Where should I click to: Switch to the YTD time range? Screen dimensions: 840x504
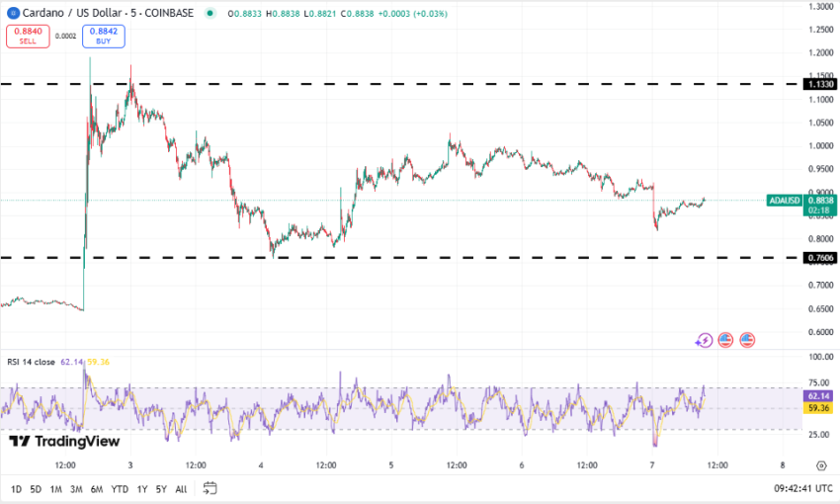pos(120,489)
